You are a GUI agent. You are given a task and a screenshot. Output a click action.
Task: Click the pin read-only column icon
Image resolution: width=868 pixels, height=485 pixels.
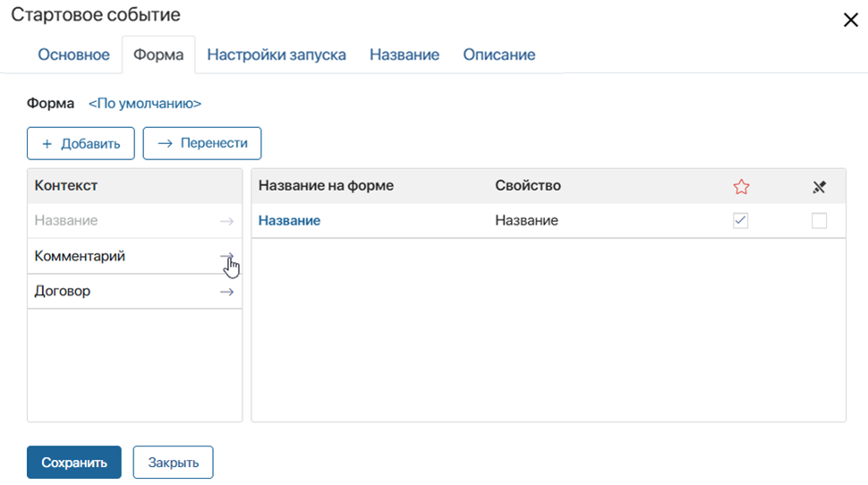coord(820,187)
